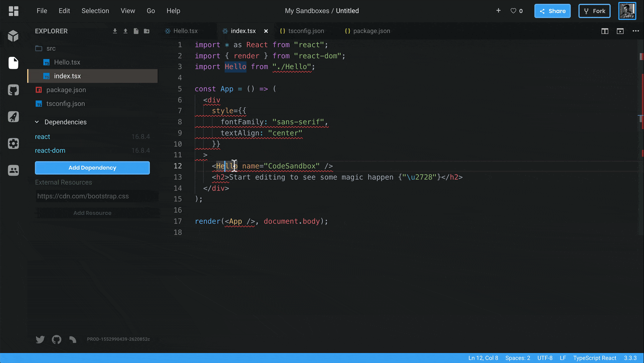Open the Sandbox Info cube icon
Screen dimensions: 644x363
tap(13, 36)
